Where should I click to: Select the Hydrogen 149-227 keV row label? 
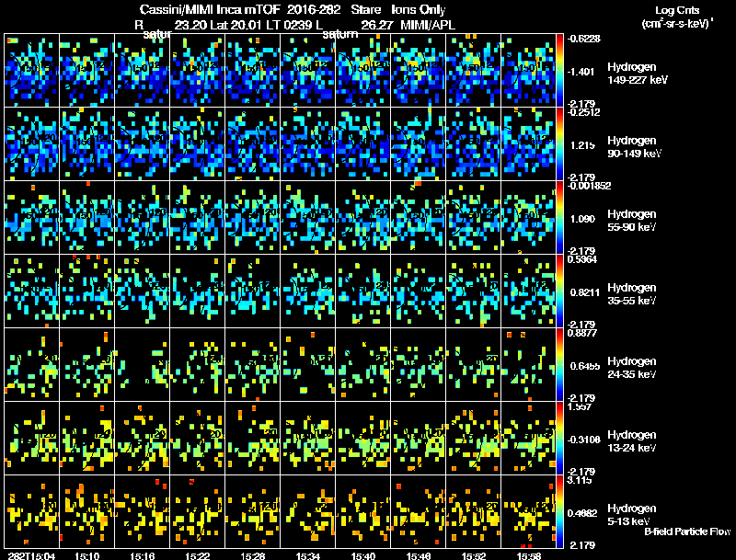coord(638,74)
